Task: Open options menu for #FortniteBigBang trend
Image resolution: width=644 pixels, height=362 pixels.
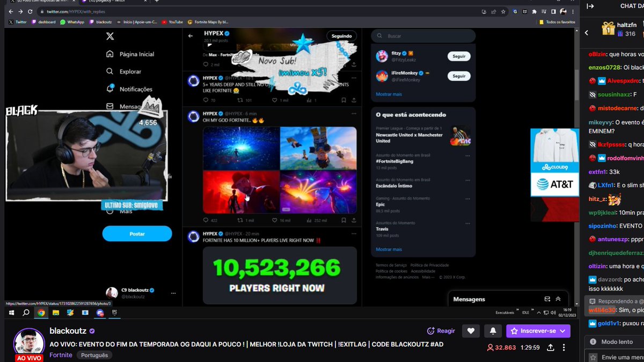Action: (x=469, y=156)
